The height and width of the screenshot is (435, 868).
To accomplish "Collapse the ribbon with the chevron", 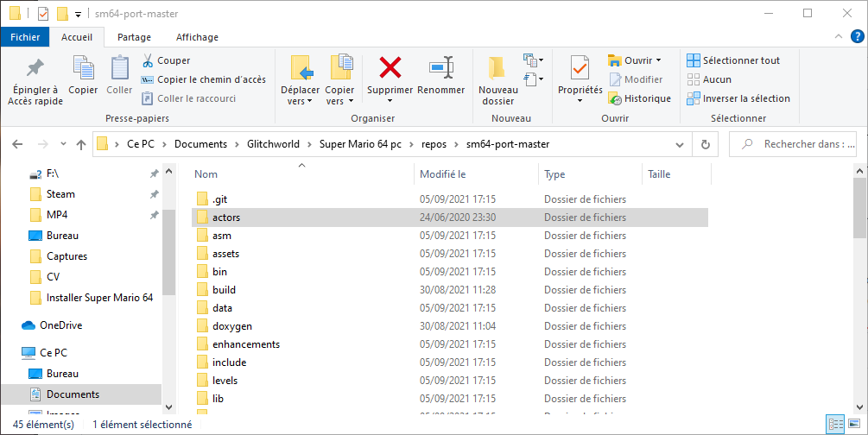I will click(x=836, y=37).
